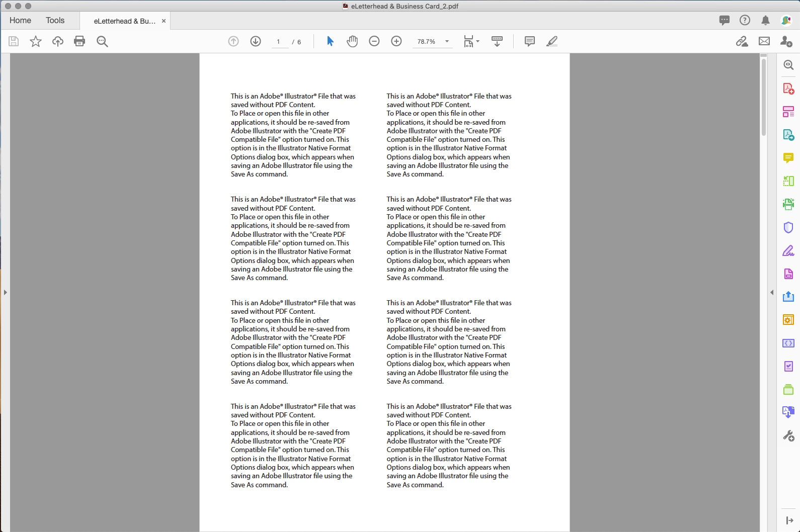The image size is (800, 532).
Task: Click the scrolling read mode icon
Action: [x=497, y=41]
